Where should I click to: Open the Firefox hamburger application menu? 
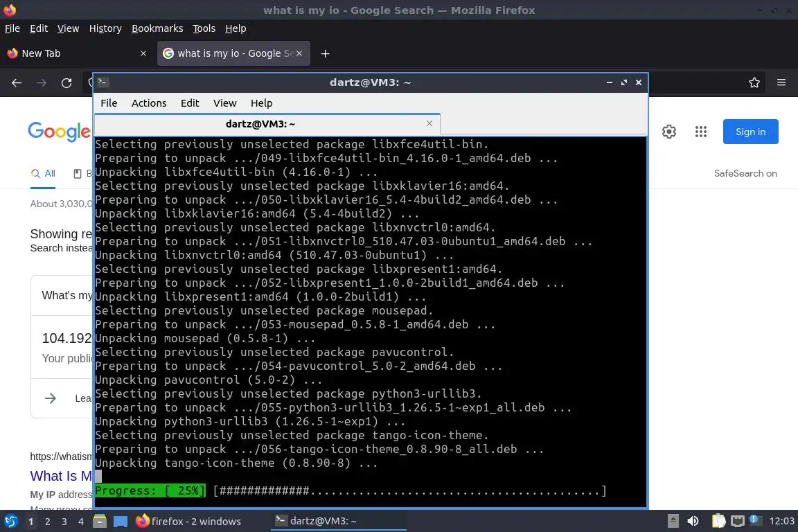coord(781,82)
